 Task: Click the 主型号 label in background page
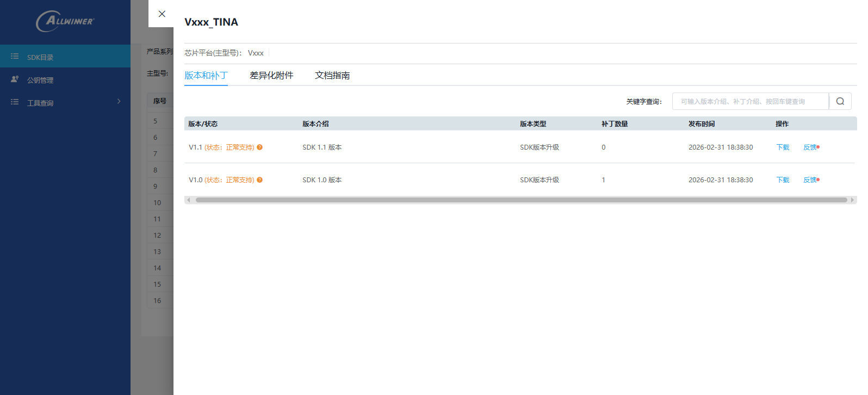click(157, 73)
